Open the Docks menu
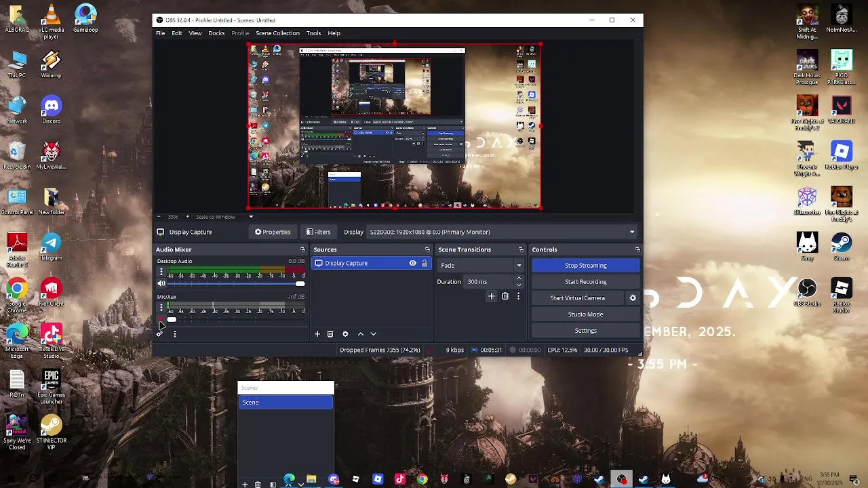The height and width of the screenshot is (488, 868). pos(216,33)
